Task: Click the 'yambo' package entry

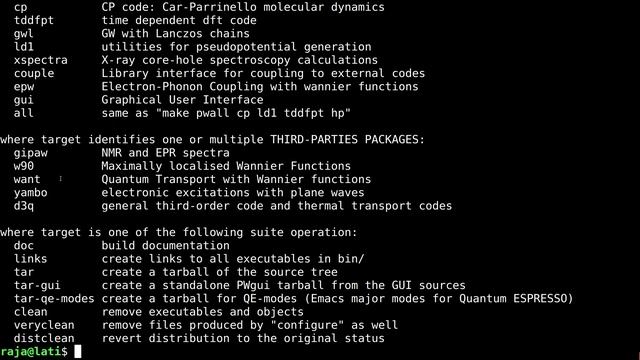Action: click(x=31, y=193)
